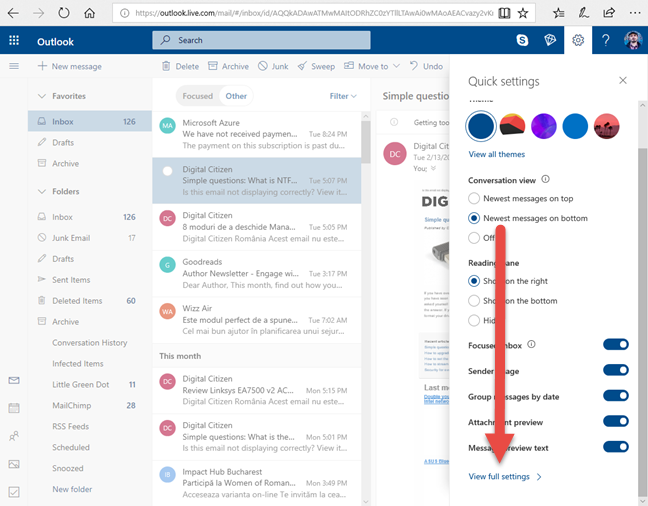Switch to the Focused tab

click(198, 96)
